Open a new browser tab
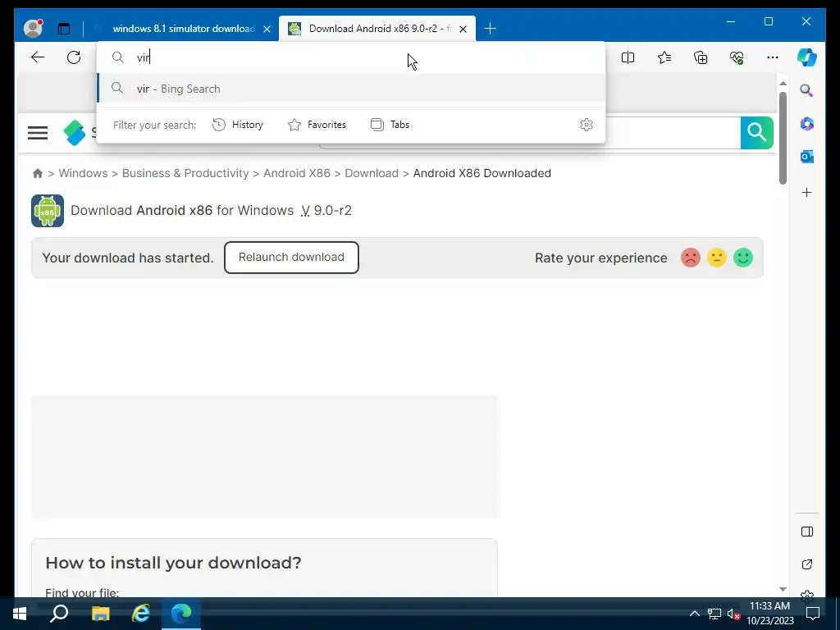Screen dimensions: 840x630 click(490, 29)
